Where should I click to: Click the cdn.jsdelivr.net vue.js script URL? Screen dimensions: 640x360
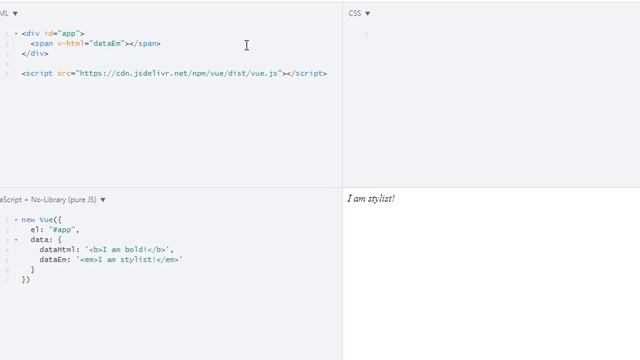pyautogui.click(x=179, y=73)
